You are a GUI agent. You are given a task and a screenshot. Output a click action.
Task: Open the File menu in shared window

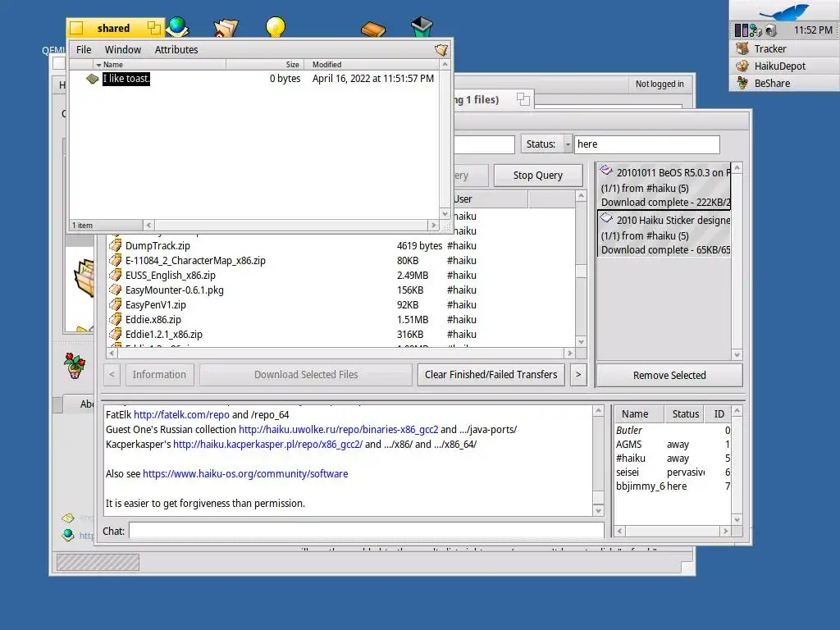pos(84,50)
